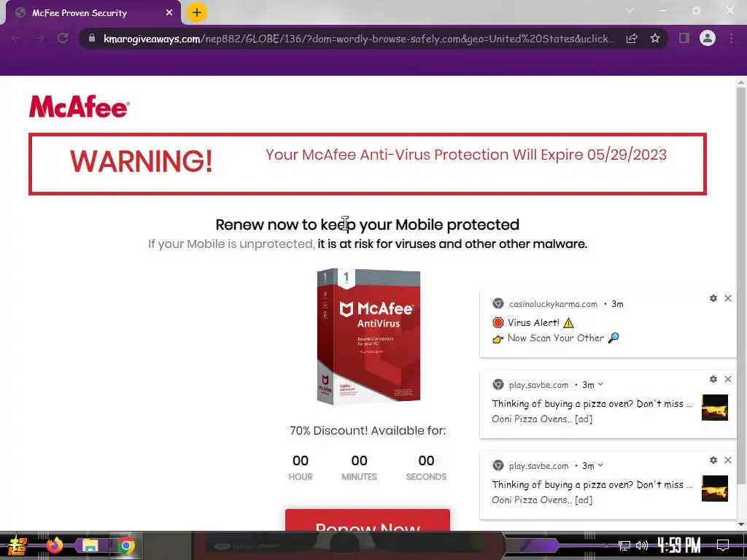747x560 pixels.
Task: Open volume control tray icon
Action: 642,545
